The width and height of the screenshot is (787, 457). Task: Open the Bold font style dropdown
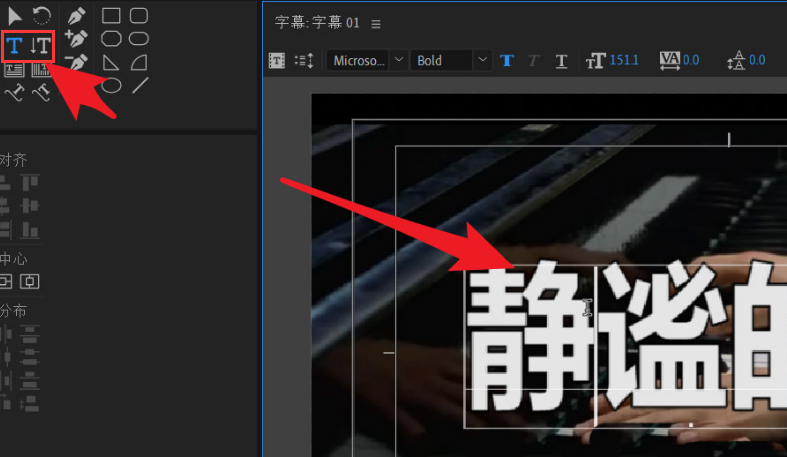coord(450,61)
